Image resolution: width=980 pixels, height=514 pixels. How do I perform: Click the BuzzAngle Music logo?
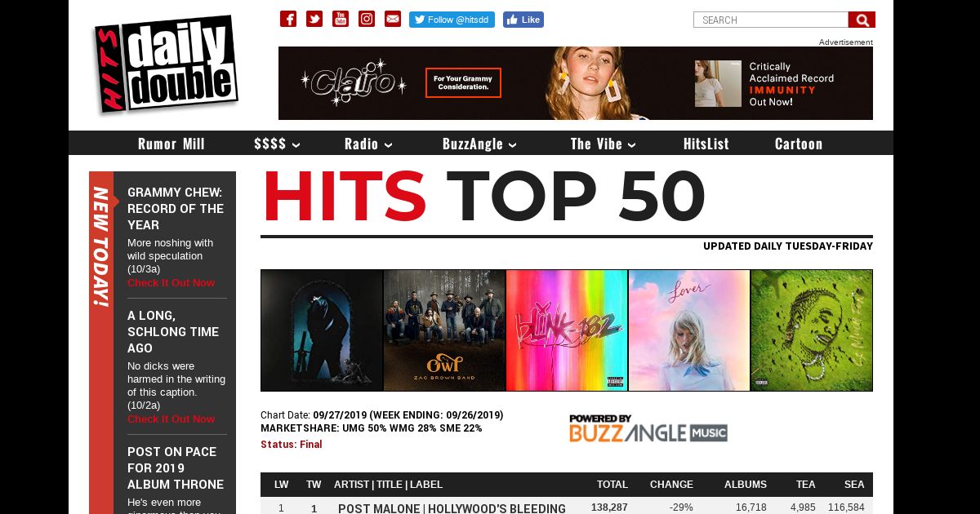coord(648,428)
